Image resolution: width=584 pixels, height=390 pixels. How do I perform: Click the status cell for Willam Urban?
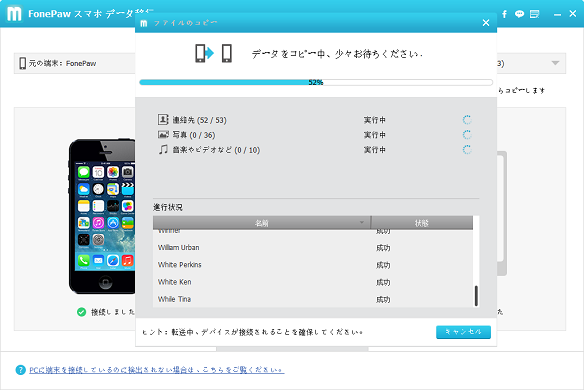pyautogui.click(x=383, y=248)
